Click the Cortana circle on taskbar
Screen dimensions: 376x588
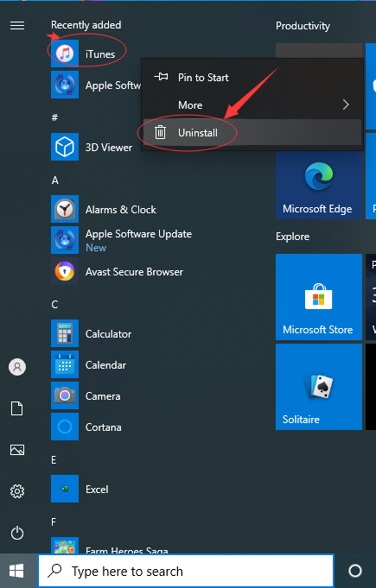(355, 571)
